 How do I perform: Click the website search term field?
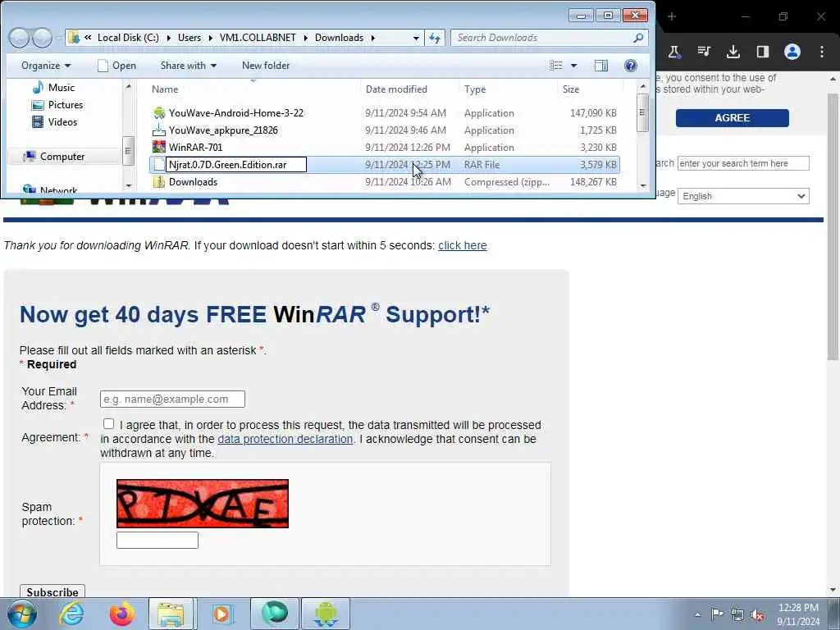(743, 163)
